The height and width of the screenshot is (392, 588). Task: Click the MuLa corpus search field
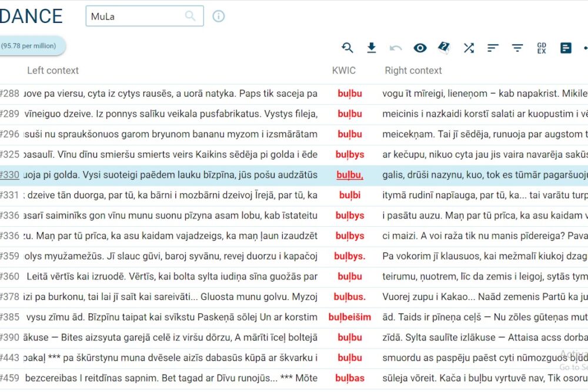[135, 16]
